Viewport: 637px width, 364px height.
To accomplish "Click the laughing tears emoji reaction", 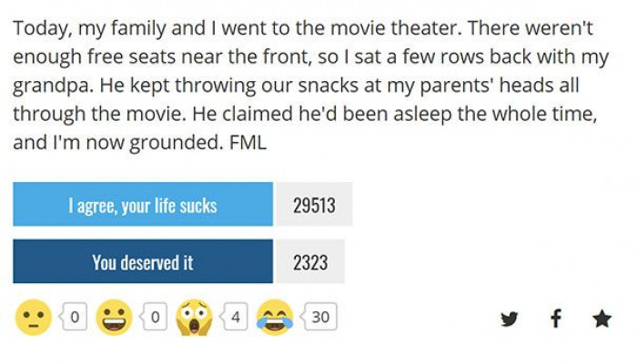I will [x=275, y=318].
